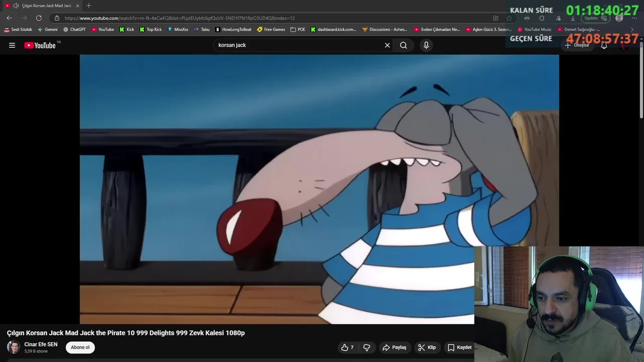
Task: Subscribe with the Abone ol button
Action: (80, 347)
